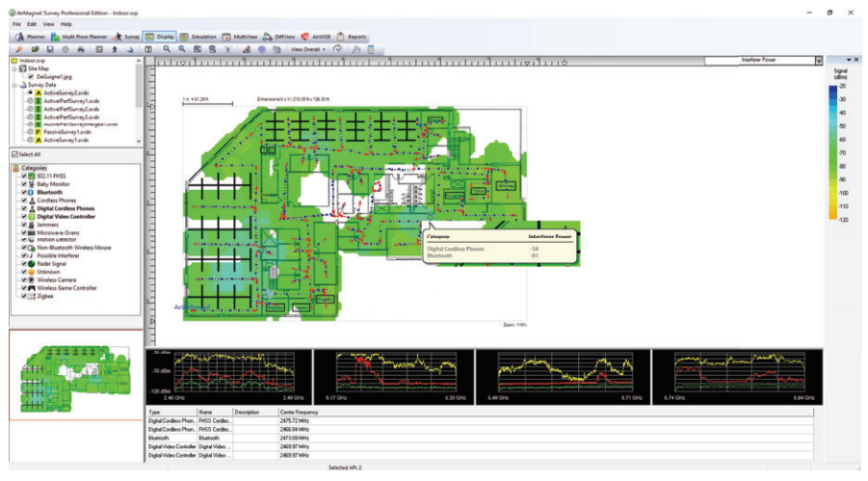Open the DiffView module

[x=279, y=37]
